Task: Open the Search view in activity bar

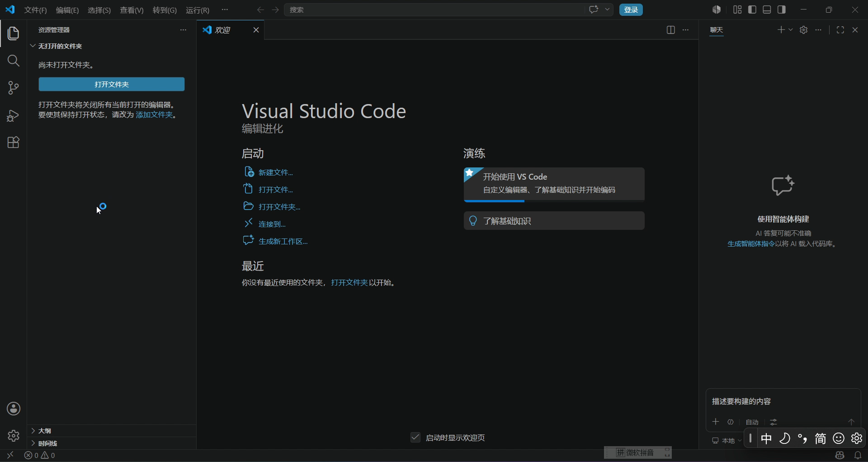Action: [13, 61]
